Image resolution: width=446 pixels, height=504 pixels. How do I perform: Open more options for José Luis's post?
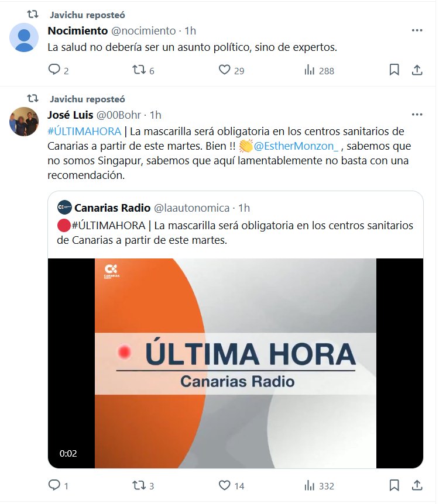(x=417, y=115)
